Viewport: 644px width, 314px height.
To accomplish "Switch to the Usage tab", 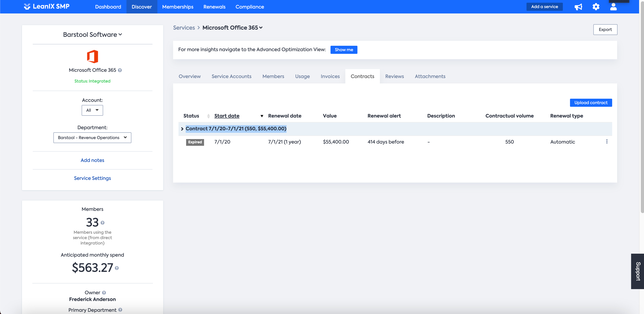I will tap(302, 76).
